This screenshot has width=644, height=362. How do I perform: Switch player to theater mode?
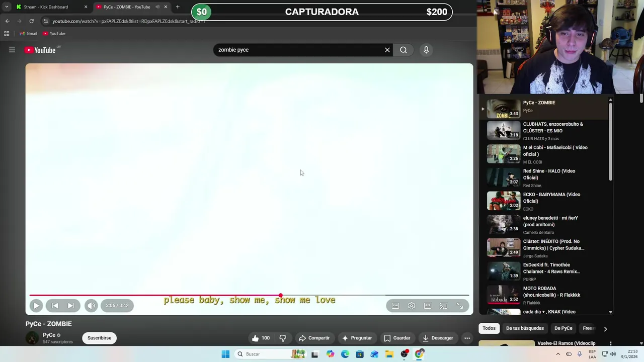tap(428, 306)
